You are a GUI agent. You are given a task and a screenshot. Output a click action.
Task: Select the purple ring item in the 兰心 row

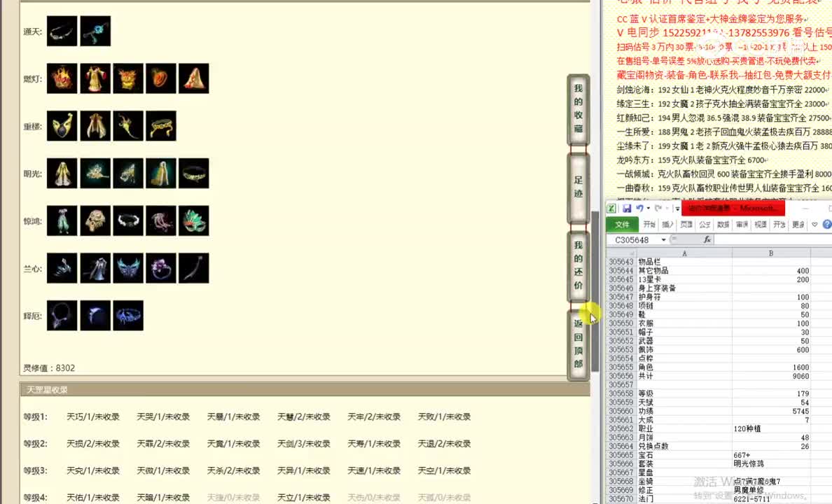click(161, 267)
